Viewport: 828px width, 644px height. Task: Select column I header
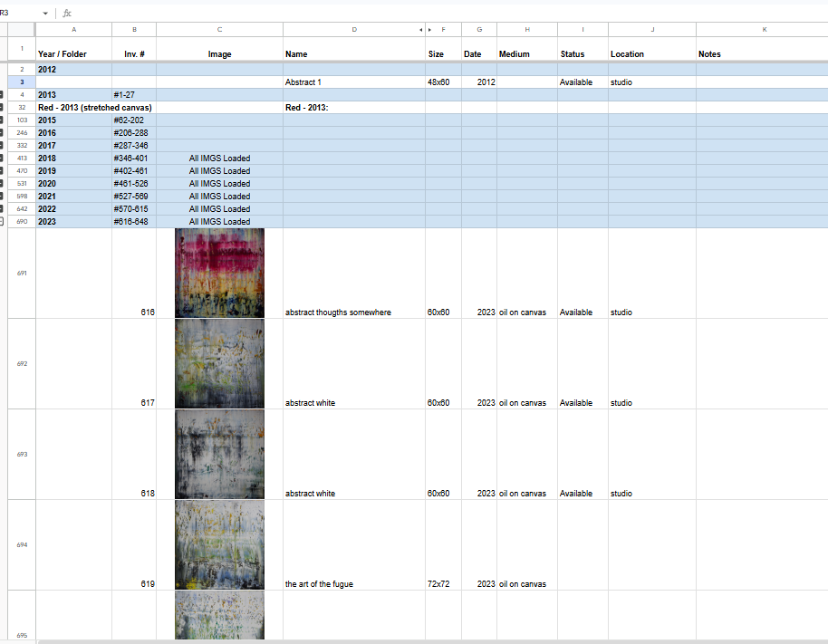583,30
